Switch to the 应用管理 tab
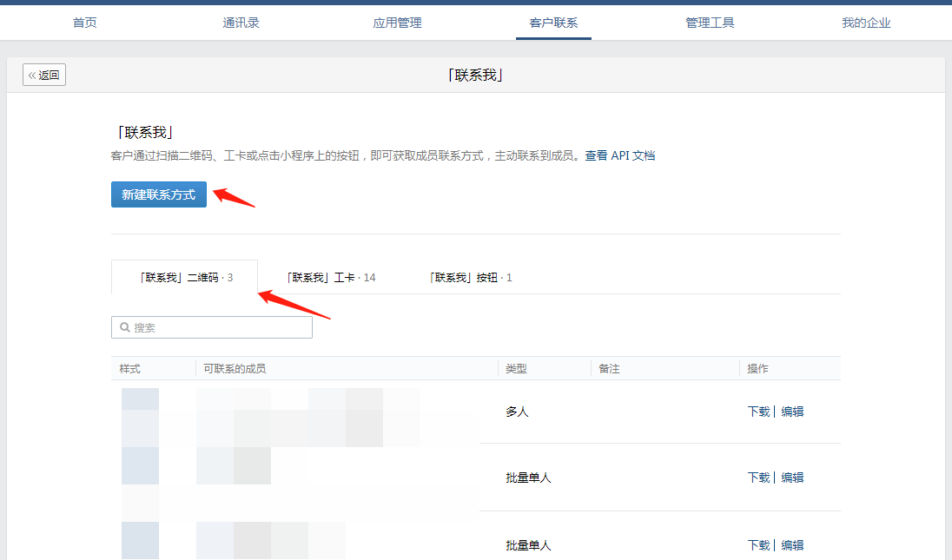 coord(397,23)
